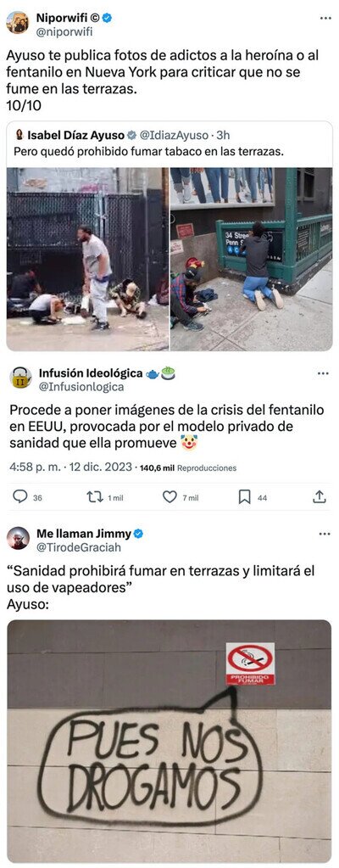Viewport: 339px width, 868px height.
Task: Open the PUES NOS DROGAMOS graffiti image
Action: tap(169, 741)
